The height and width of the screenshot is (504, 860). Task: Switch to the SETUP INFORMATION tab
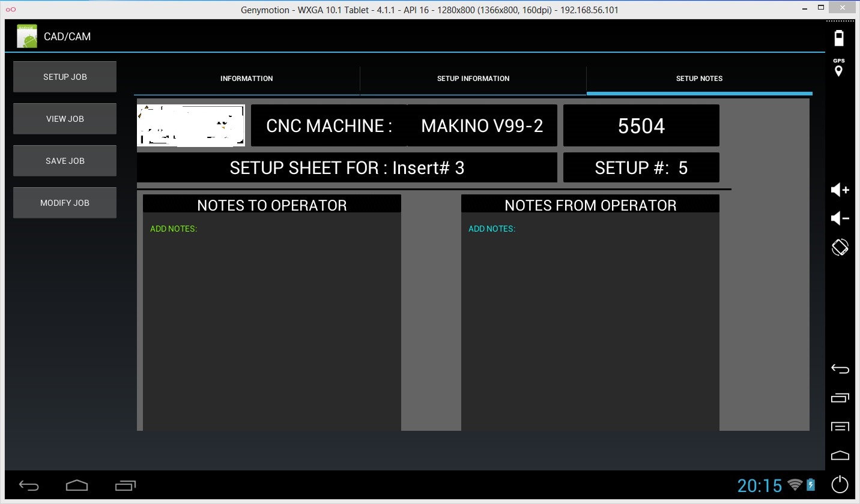point(473,79)
